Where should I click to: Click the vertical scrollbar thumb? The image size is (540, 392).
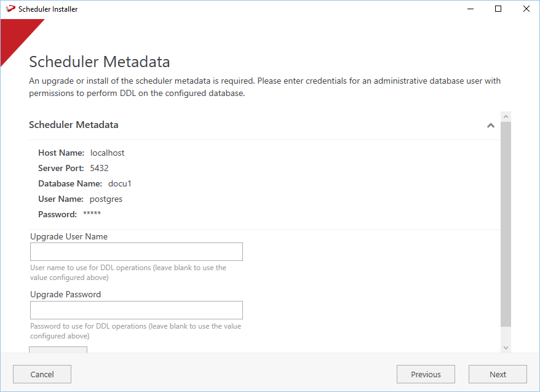[506, 222]
